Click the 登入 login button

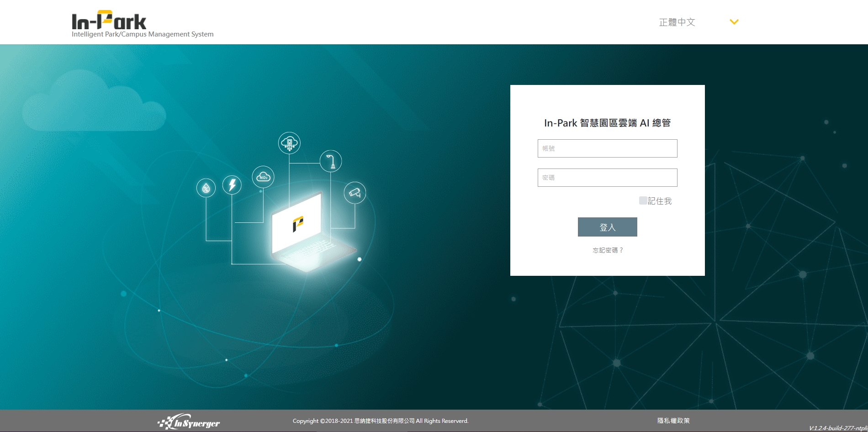point(607,227)
